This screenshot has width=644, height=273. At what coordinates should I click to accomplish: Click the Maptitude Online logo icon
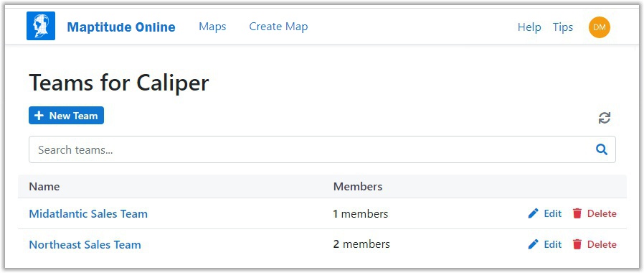point(41,26)
